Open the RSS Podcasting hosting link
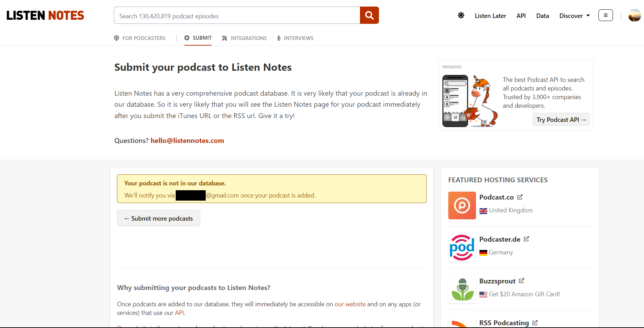 [x=504, y=323]
